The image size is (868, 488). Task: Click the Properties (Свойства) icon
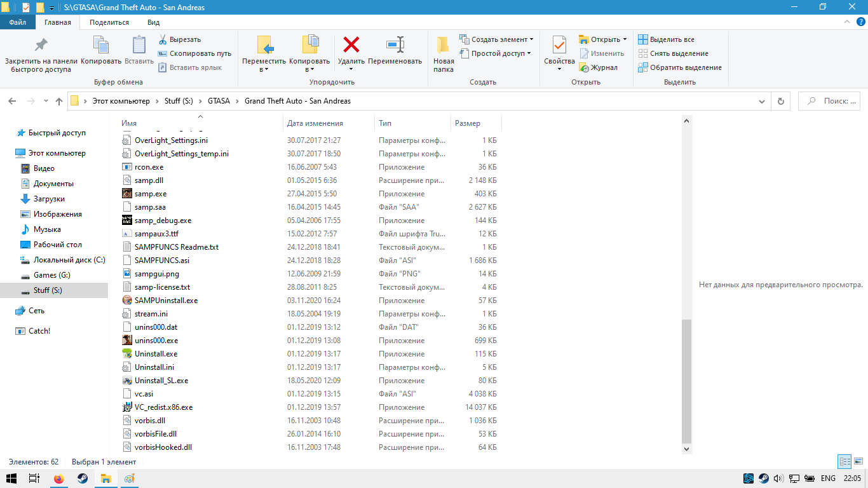click(x=559, y=45)
